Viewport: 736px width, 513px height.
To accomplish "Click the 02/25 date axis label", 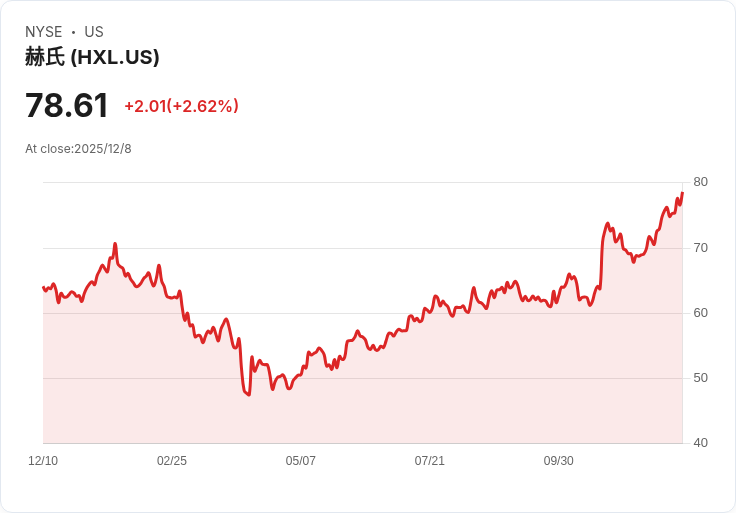I will [x=172, y=460].
